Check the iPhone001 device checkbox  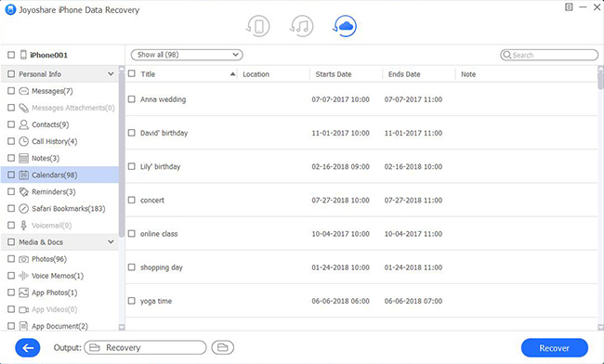pos(11,55)
